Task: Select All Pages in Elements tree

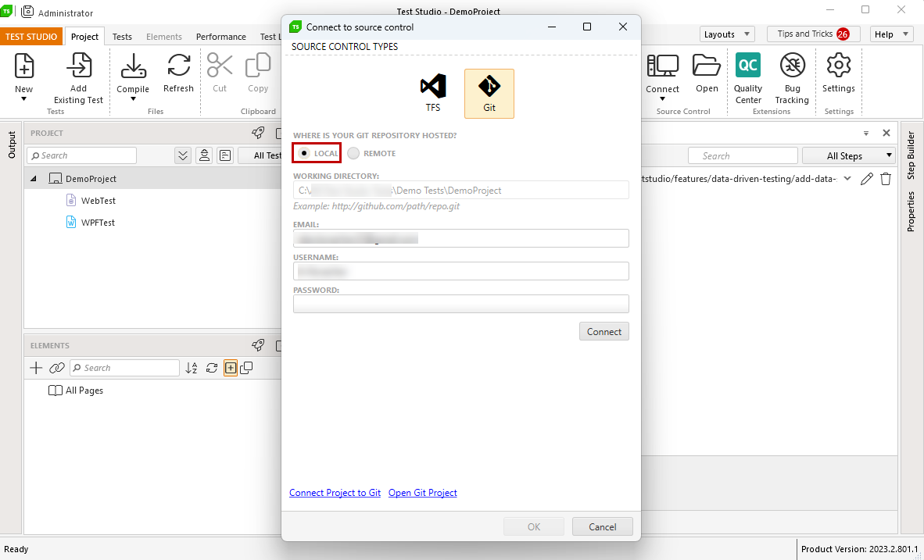Action: coord(84,391)
